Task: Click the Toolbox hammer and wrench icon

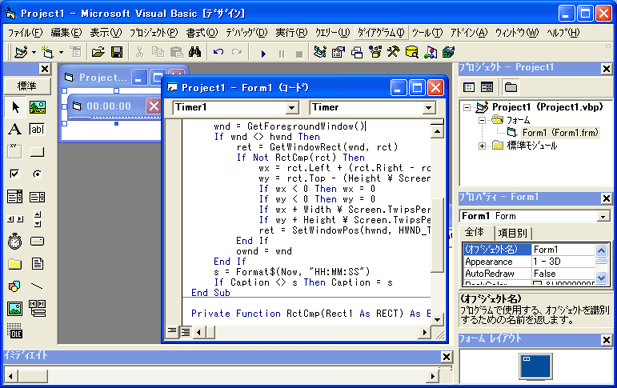Action: [393, 52]
